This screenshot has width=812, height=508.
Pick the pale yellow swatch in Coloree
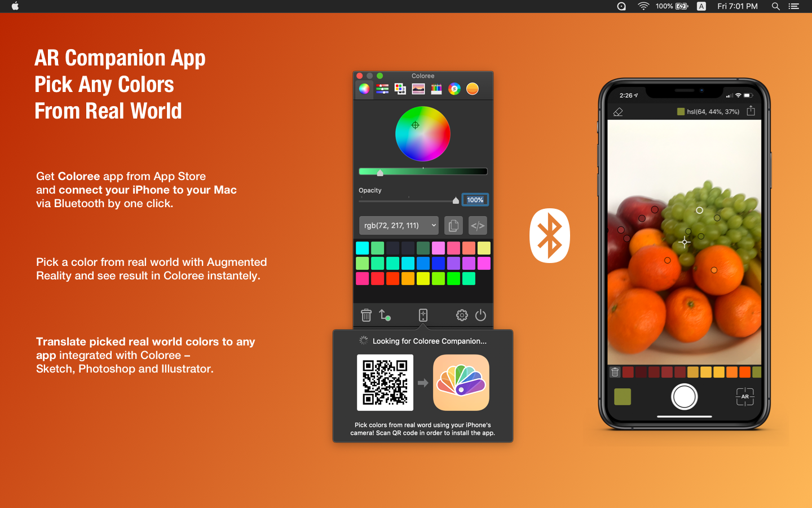click(x=484, y=248)
